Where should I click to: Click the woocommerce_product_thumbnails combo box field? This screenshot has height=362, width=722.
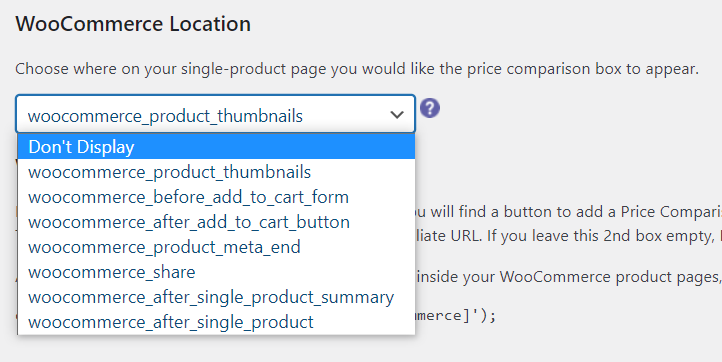215,114
